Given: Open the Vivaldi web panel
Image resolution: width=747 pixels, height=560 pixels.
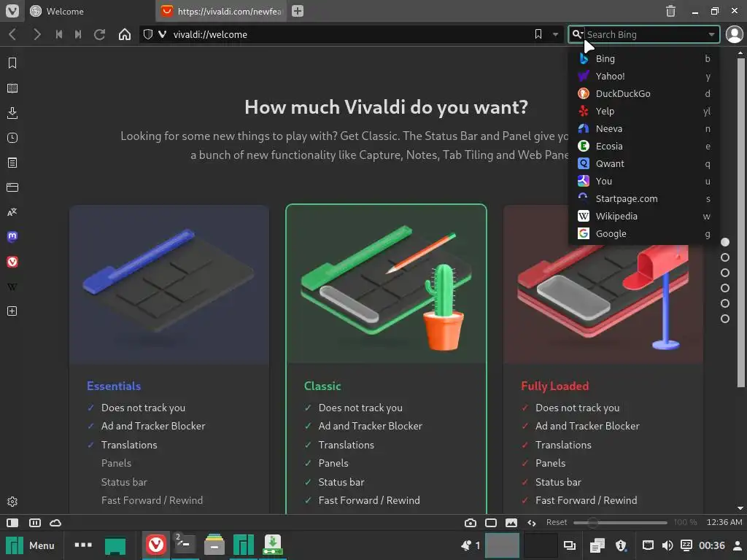Looking at the screenshot, I should click(12, 262).
